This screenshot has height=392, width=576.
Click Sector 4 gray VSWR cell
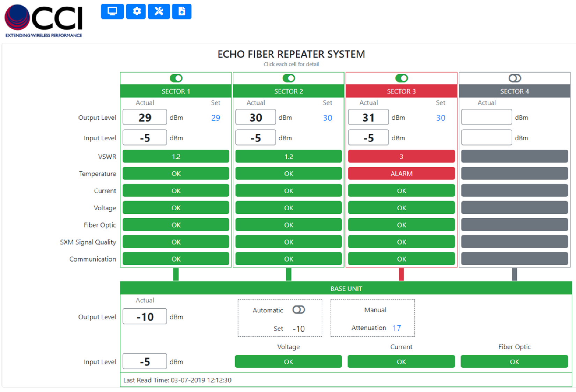[515, 156]
